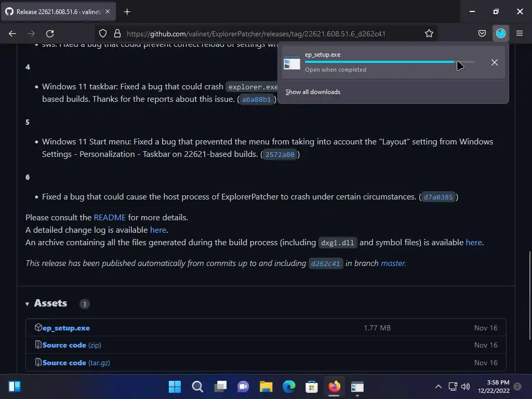Click the ep_setup.exe download progress bar

tap(390, 62)
